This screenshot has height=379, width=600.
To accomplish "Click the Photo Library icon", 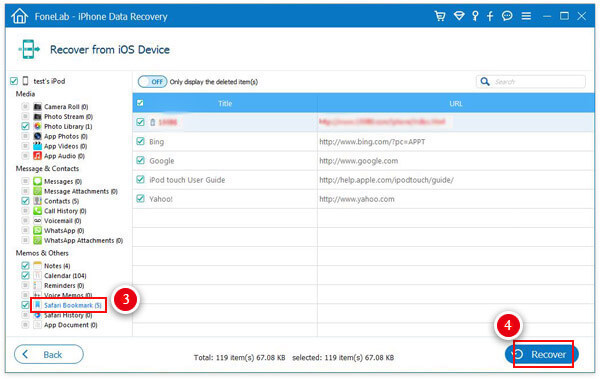I will pos(38,126).
